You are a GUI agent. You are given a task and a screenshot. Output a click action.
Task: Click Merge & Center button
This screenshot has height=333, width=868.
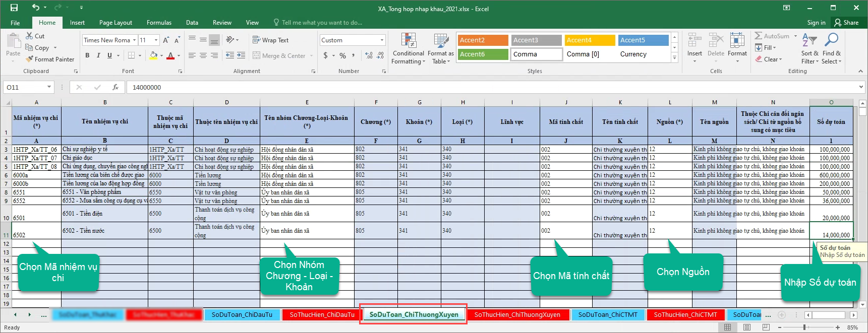(x=279, y=56)
